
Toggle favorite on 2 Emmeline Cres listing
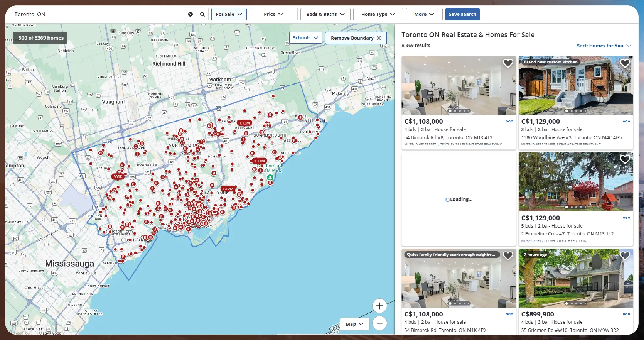[625, 159]
